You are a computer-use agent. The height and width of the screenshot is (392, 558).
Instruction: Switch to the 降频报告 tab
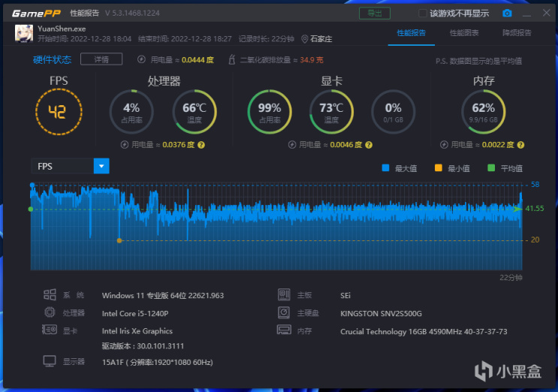pyautogui.click(x=517, y=33)
